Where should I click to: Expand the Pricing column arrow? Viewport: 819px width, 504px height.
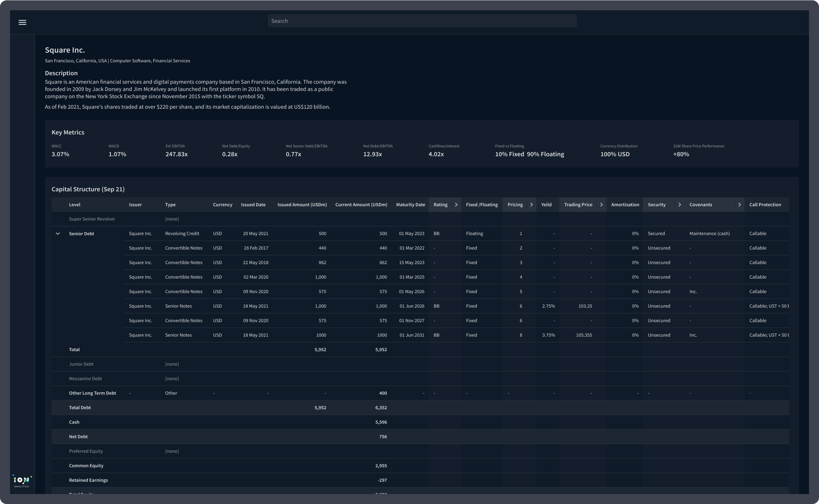coord(531,205)
